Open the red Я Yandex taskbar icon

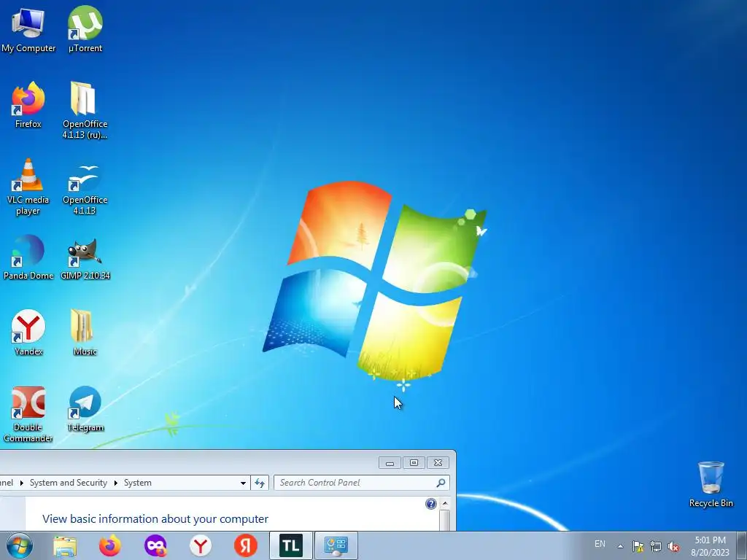(x=245, y=545)
